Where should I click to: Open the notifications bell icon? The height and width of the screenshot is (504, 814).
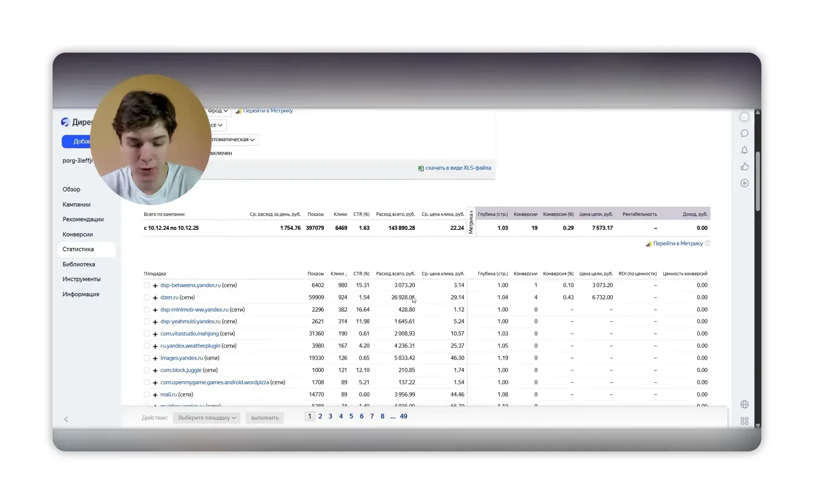point(744,150)
